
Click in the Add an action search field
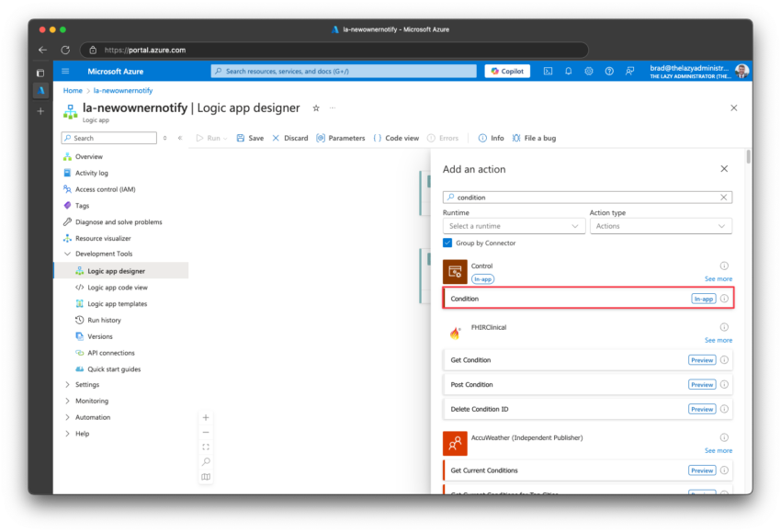click(x=588, y=198)
